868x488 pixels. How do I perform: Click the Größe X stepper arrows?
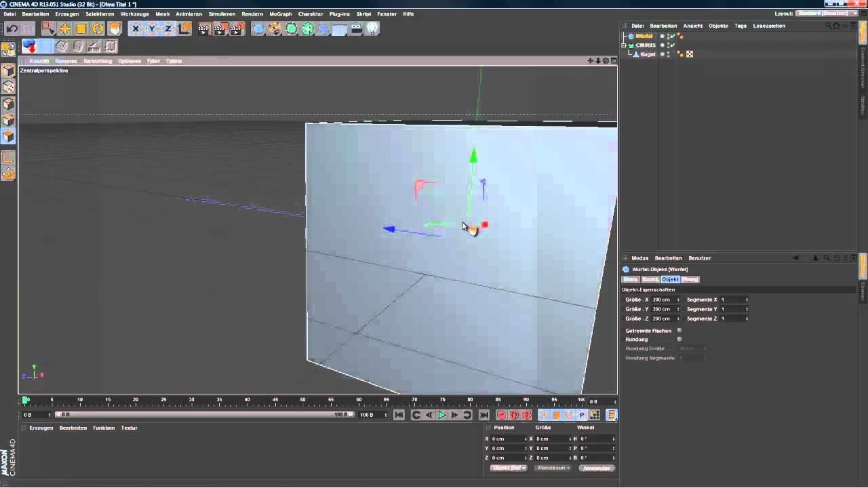click(678, 300)
